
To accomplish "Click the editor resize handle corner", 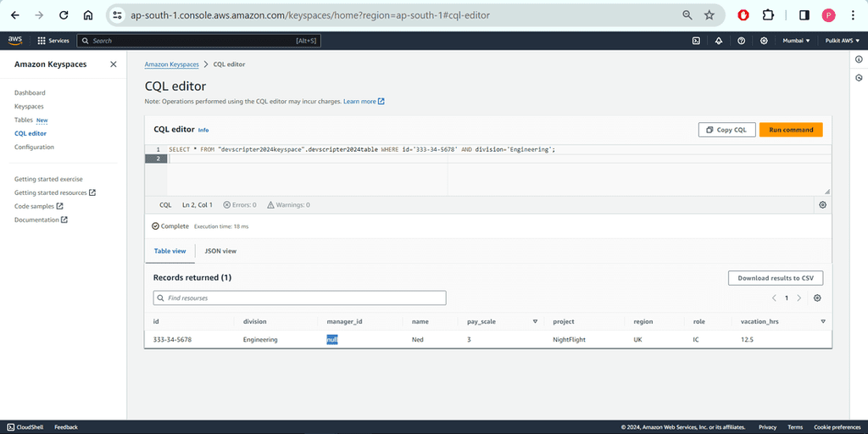I will [827, 192].
